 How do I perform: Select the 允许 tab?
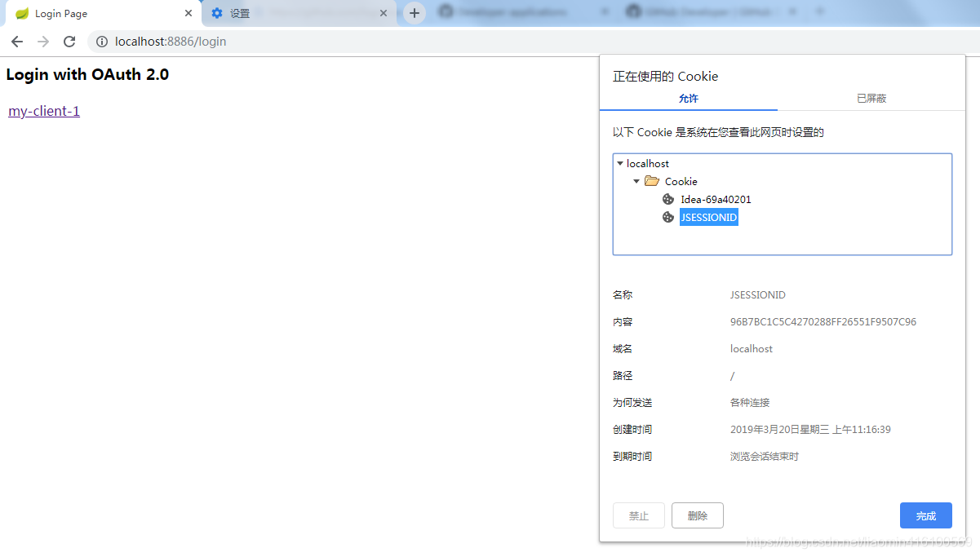click(x=689, y=98)
